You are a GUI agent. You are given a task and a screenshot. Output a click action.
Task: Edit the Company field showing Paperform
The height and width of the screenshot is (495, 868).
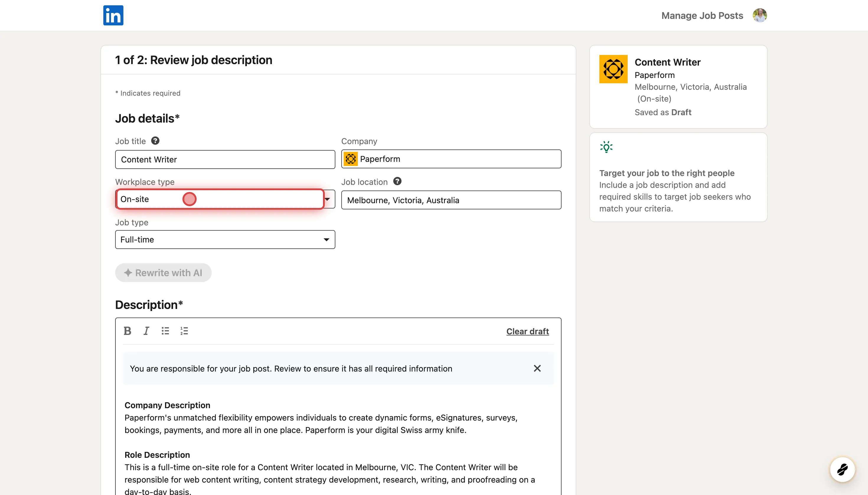[x=451, y=159]
